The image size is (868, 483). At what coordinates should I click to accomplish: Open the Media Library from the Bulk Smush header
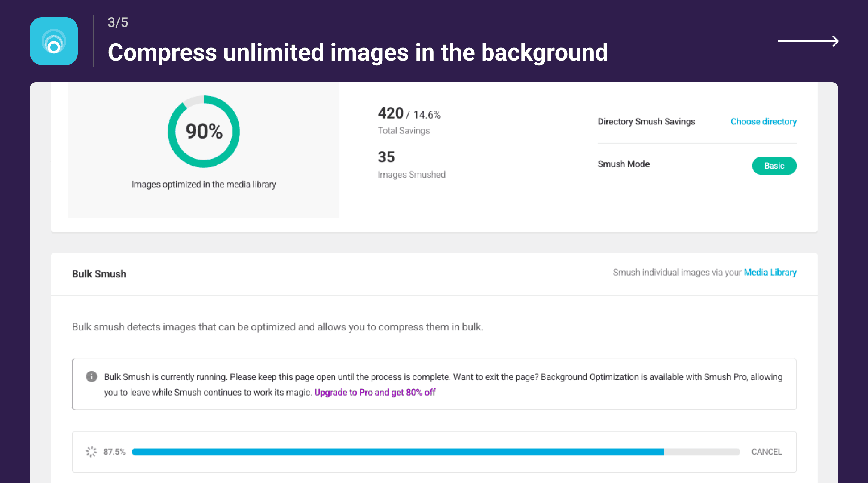point(770,272)
